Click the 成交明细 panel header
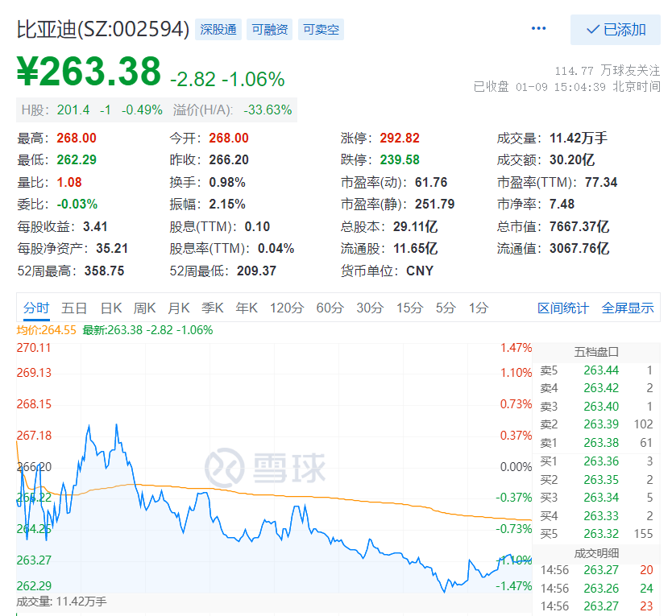Screen dimensions: 672x616 [x=596, y=553]
